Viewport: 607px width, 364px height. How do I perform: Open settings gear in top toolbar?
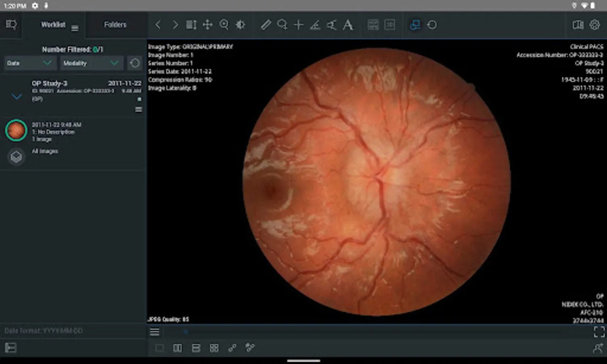(x=594, y=25)
